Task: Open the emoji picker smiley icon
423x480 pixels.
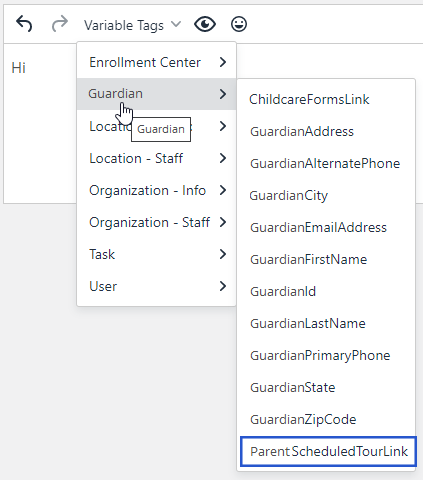Action: 239,24
